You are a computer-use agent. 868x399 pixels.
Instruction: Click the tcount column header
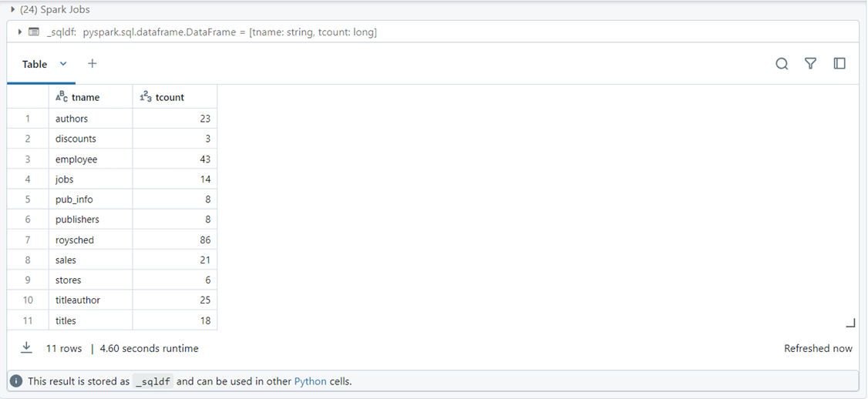point(169,97)
